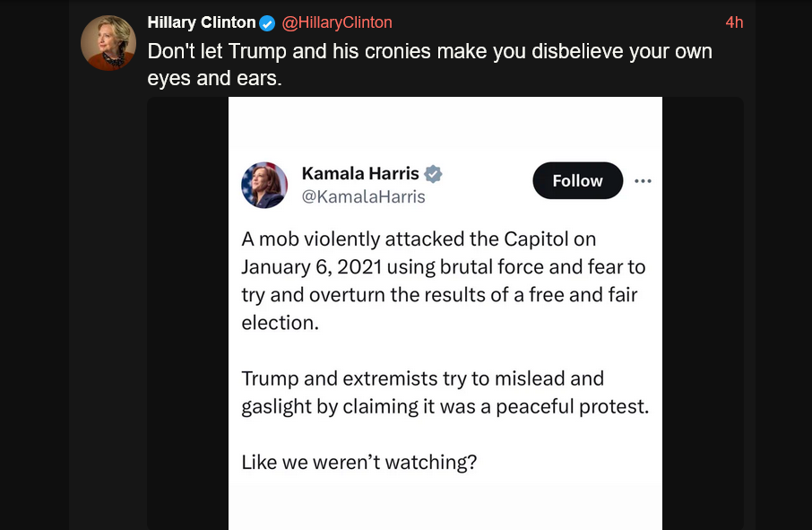812x530 pixels.
Task: Click gray verified badge beside Kamala Harris
Action: [433, 174]
